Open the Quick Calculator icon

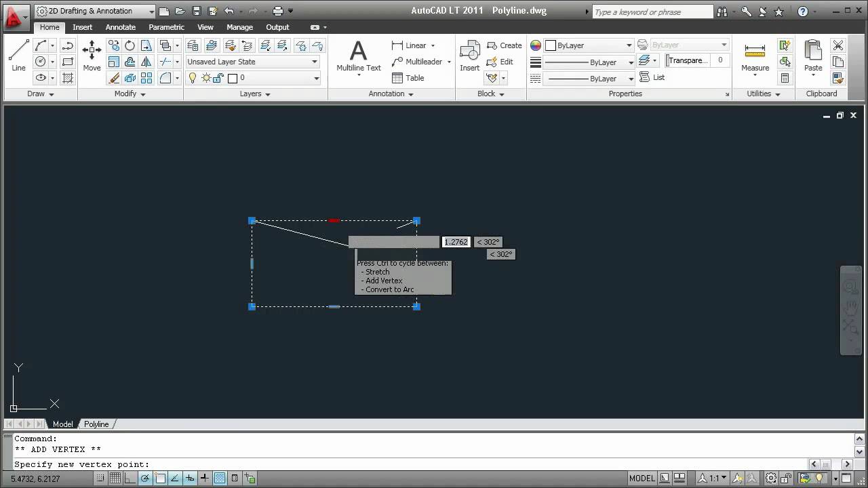coord(785,78)
